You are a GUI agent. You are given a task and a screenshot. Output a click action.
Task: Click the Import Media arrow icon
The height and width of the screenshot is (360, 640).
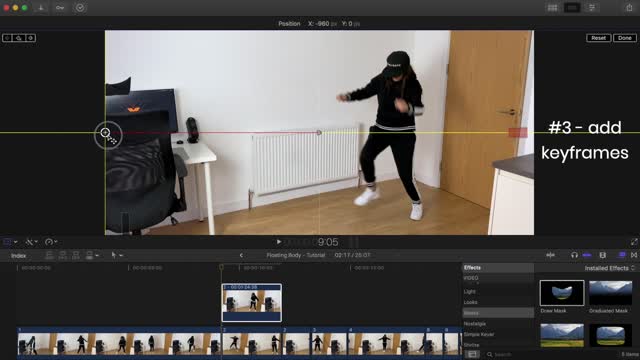[41, 8]
